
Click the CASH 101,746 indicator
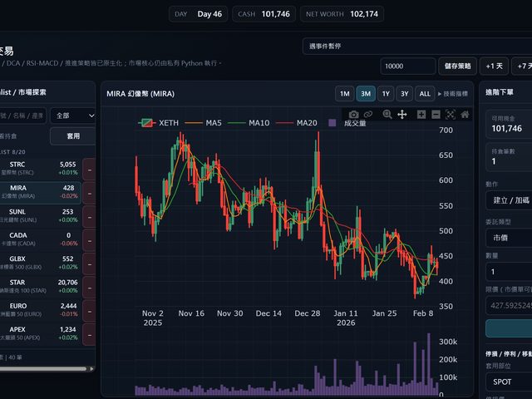tap(264, 14)
